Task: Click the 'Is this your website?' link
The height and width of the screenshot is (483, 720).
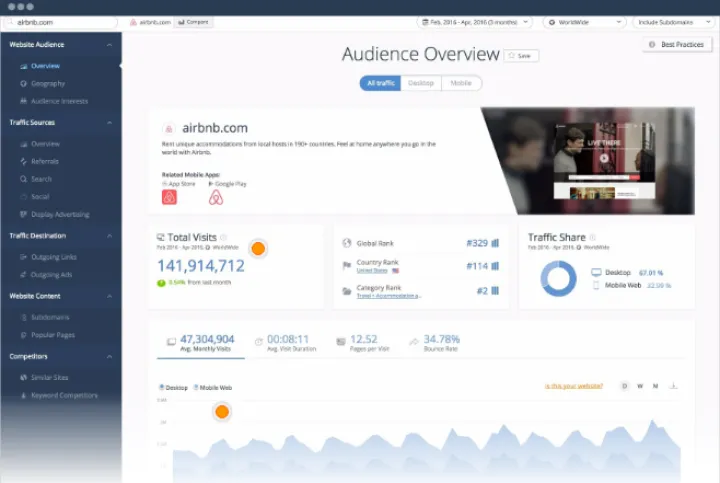Action: [x=571, y=385]
